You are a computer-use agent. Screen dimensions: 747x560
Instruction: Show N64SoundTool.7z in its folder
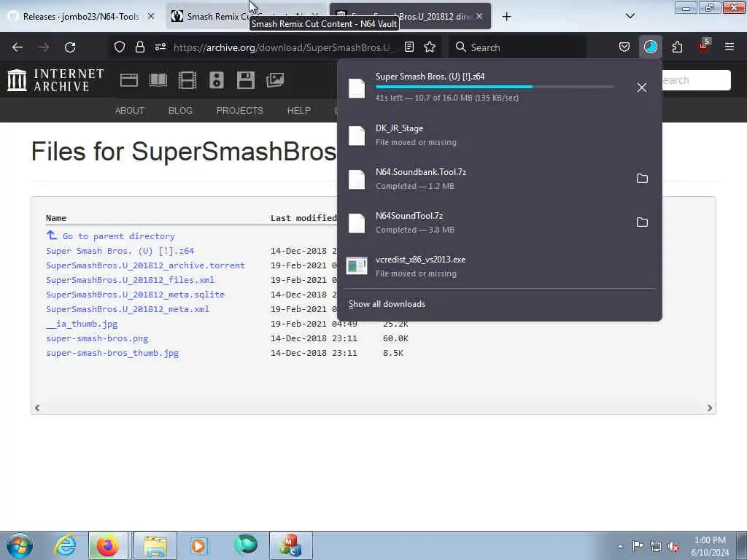point(642,222)
